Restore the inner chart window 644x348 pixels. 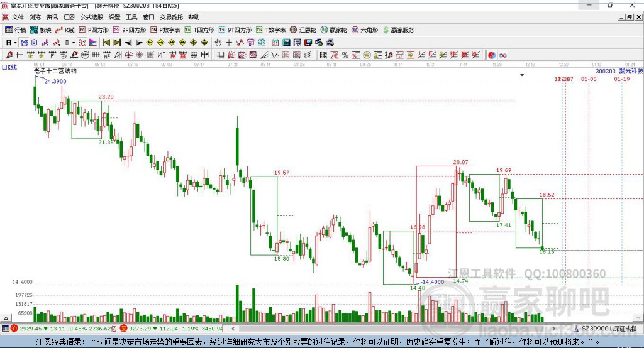pos(630,17)
